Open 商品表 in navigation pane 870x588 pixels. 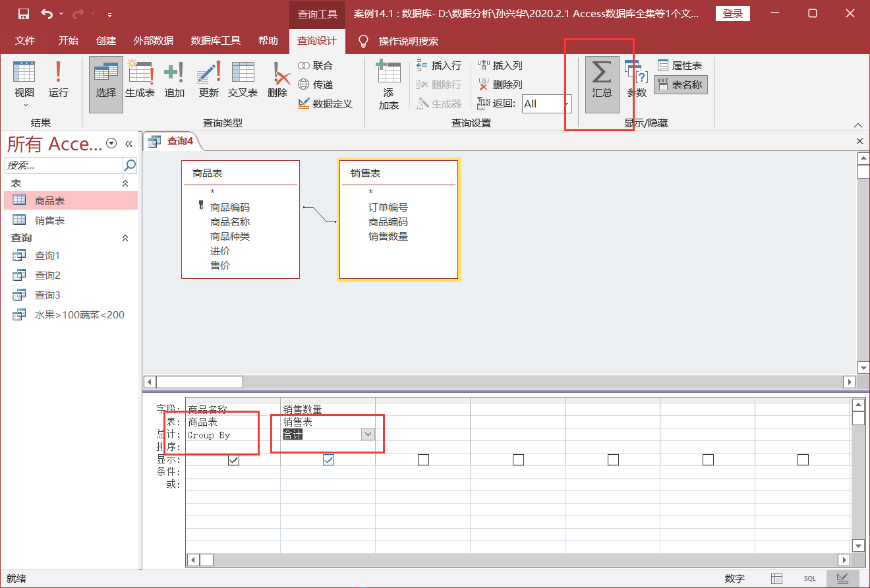[71, 201]
